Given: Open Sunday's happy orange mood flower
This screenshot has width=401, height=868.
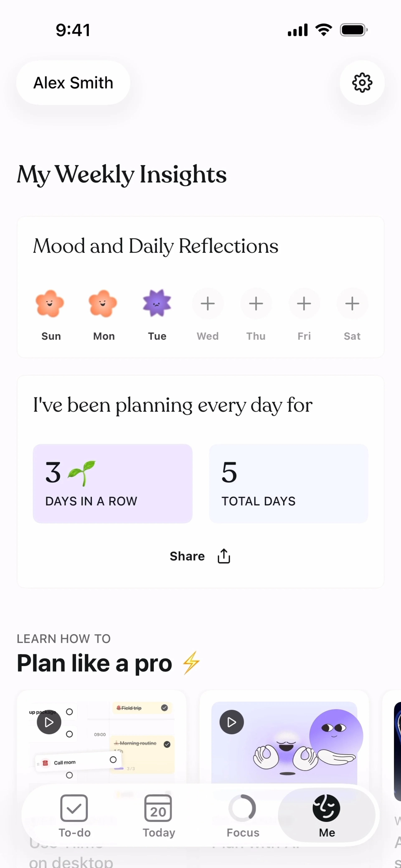Looking at the screenshot, I should (x=50, y=304).
